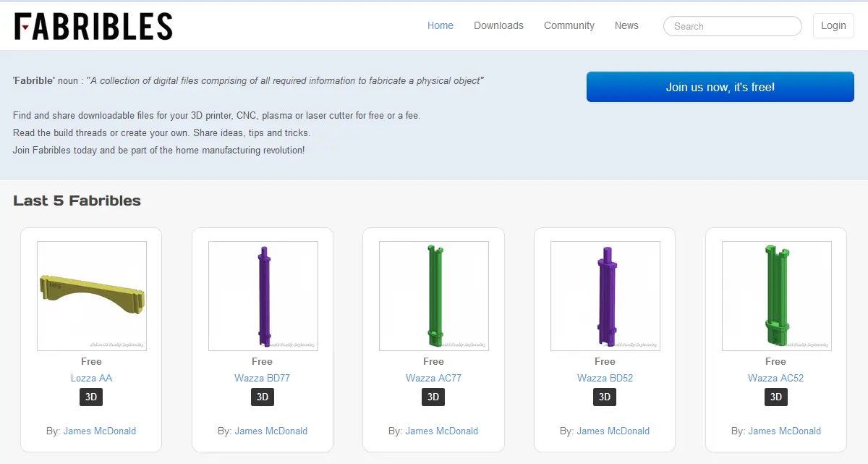Image resolution: width=868 pixels, height=464 pixels.
Task: Follow the Wazza AC77 link
Action: [x=433, y=378]
